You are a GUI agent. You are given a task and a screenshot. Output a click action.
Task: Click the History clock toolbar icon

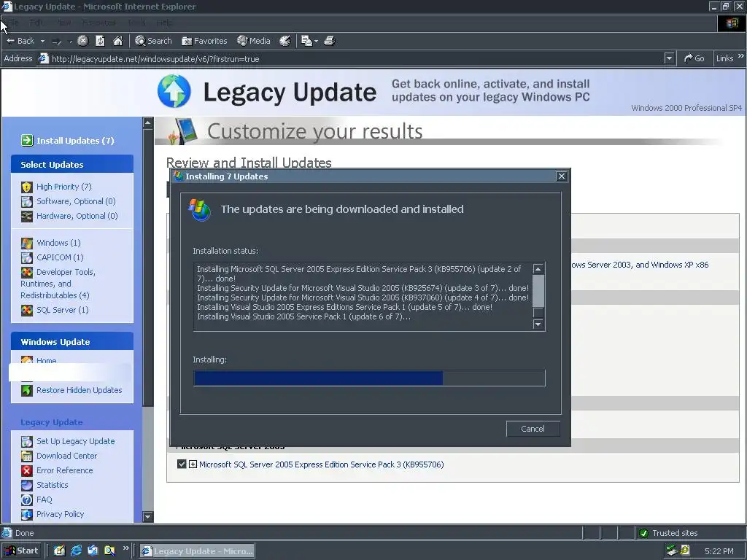(x=285, y=41)
